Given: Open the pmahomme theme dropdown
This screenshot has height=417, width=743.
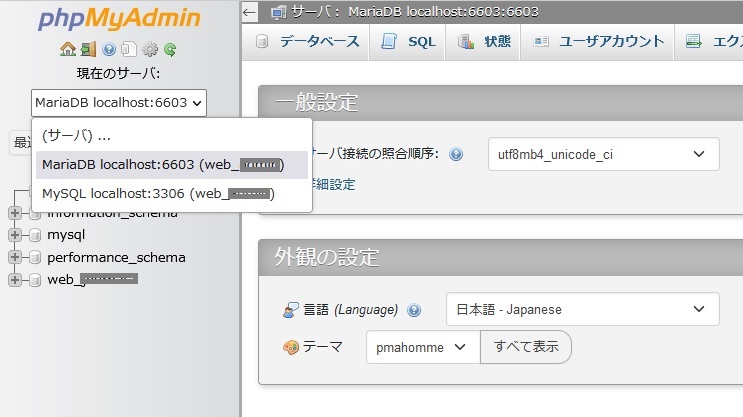Looking at the screenshot, I should [x=423, y=347].
